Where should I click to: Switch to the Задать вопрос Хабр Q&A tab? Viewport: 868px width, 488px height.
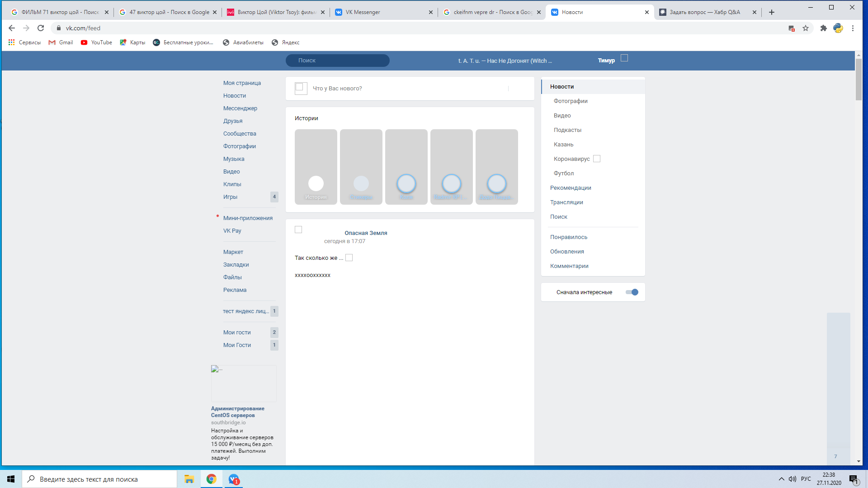point(708,12)
